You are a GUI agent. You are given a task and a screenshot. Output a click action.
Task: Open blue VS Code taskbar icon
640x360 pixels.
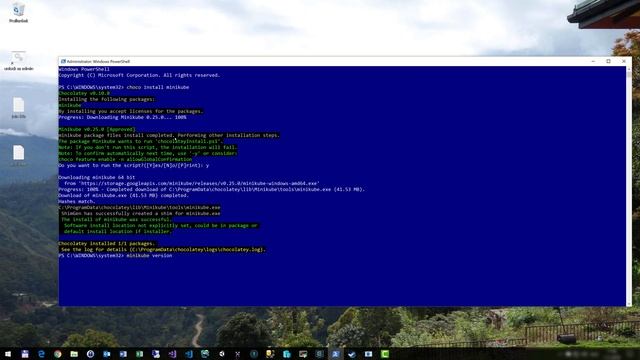point(189,354)
